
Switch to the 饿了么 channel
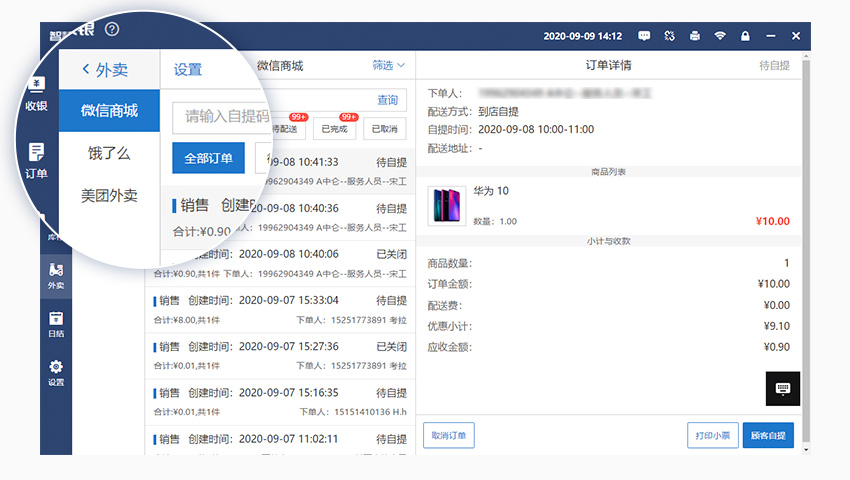(109, 154)
